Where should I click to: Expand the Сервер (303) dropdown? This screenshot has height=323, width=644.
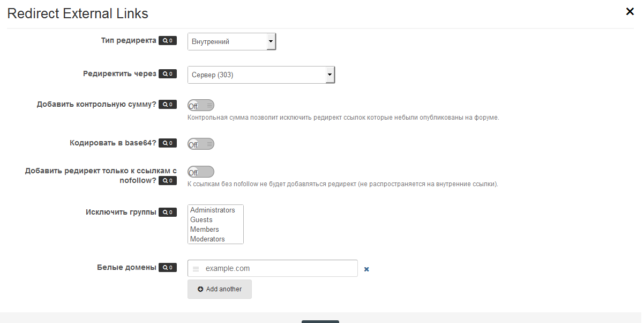(261, 75)
